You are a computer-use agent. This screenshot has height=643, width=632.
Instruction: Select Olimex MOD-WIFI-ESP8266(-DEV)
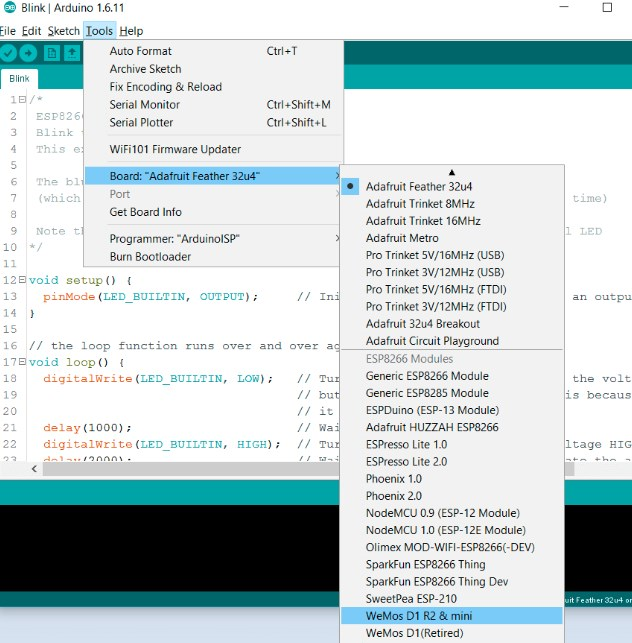click(453, 547)
